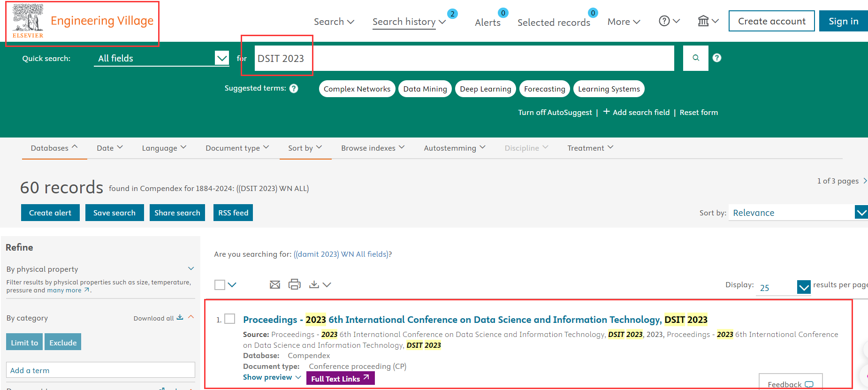The width and height of the screenshot is (868, 390).
Task: Click the Add a term input field
Action: pos(100,370)
